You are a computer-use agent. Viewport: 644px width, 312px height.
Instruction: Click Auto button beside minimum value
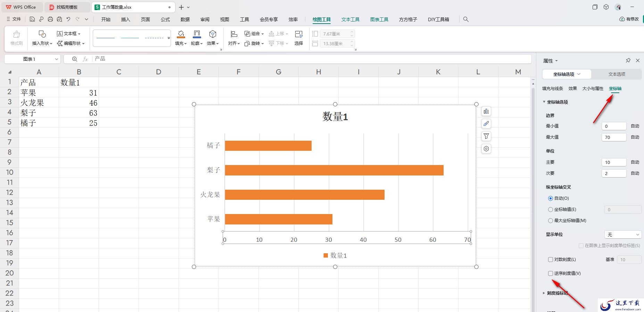tap(635, 126)
